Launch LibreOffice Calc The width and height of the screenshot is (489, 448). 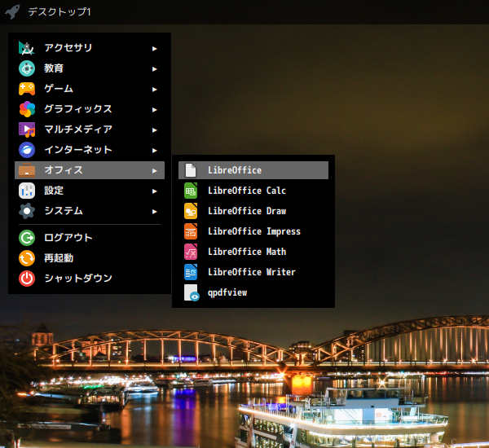point(253,191)
